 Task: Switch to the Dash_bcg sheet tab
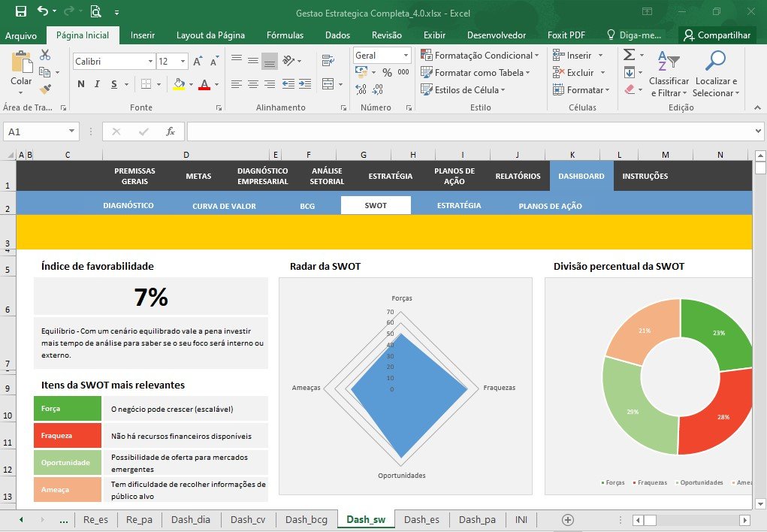tap(306, 520)
